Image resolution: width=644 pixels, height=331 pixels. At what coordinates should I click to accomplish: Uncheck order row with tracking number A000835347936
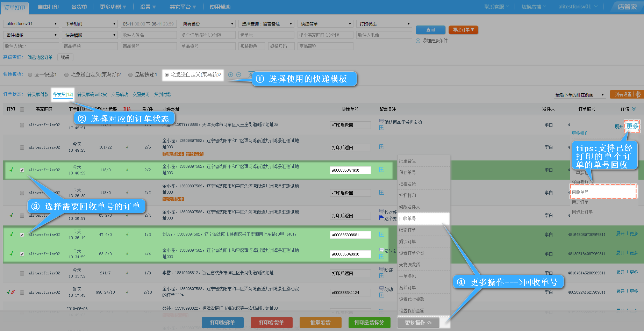(22, 170)
